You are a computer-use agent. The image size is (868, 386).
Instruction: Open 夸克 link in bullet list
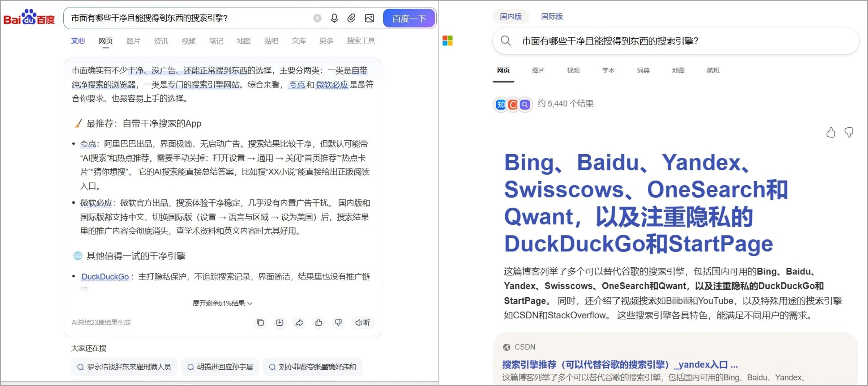88,144
